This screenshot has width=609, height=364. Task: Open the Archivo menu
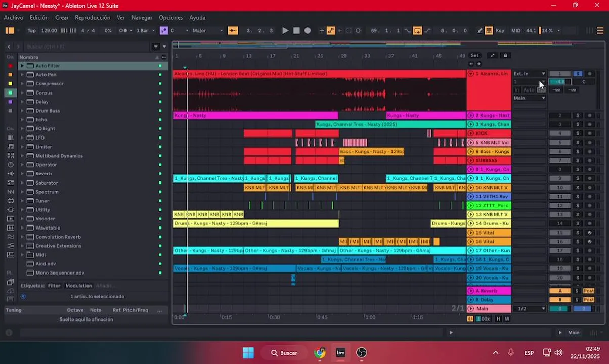(x=14, y=17)
